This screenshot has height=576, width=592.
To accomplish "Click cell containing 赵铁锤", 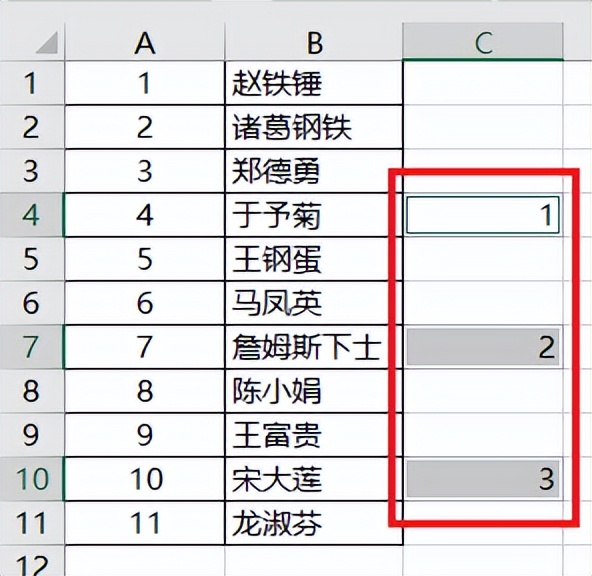I will coord(314,83).
